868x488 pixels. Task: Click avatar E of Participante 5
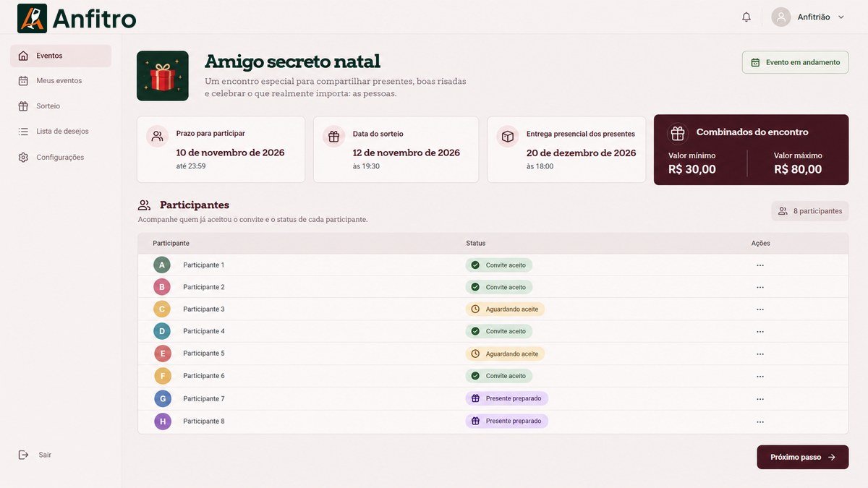point(162,354)
